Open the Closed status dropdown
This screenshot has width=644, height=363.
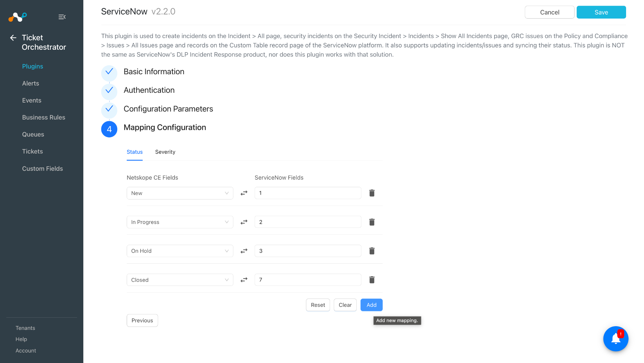click(180, 280)
